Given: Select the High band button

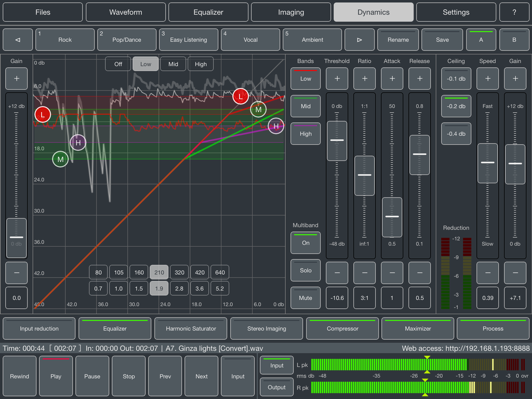Looking at the screenshot, I should tap(305, 134).
